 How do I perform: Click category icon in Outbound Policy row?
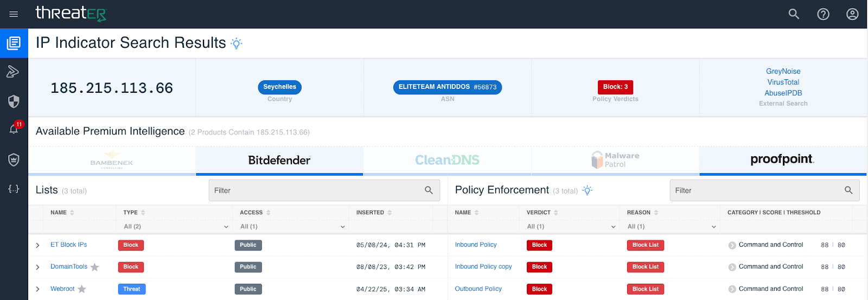point(732,289)
